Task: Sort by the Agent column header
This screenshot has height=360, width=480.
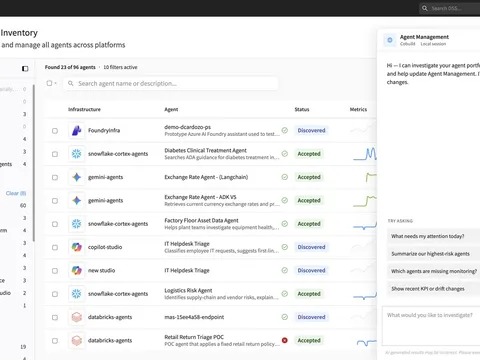Action: [x=171, y=109]
